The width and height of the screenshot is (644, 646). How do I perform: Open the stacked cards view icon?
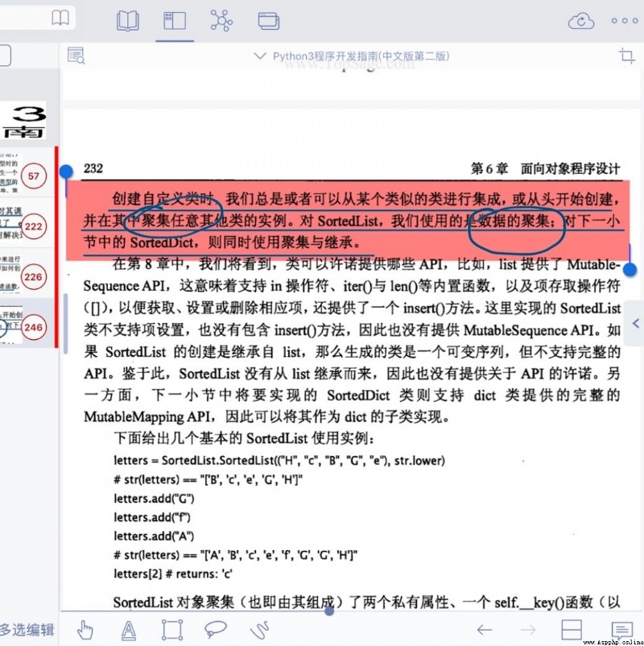269,21
